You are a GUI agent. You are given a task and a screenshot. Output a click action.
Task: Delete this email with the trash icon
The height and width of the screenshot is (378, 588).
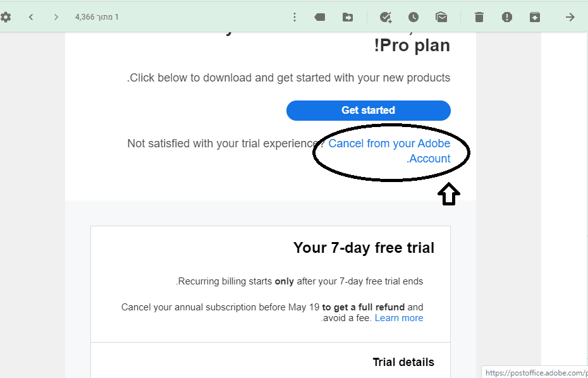point(479,17)
